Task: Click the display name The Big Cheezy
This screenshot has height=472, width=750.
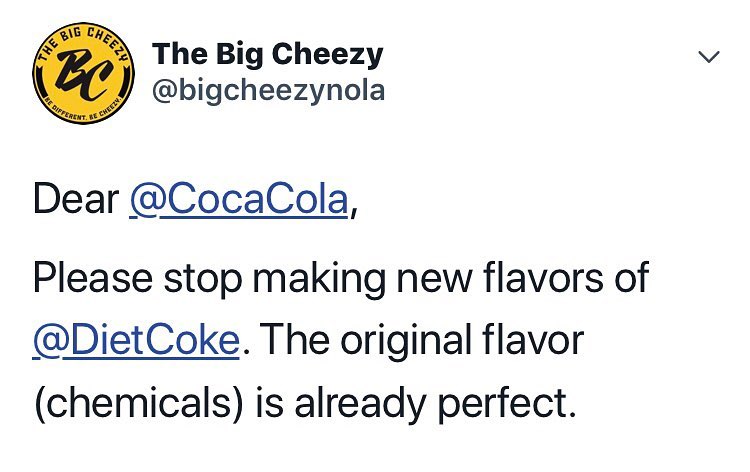Action: (x=267, y=54)
